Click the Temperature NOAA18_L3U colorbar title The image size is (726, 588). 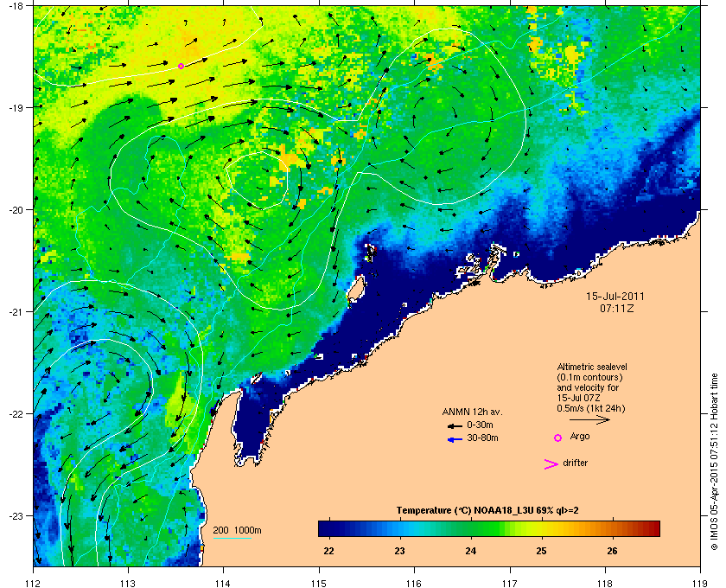[487, 511]
